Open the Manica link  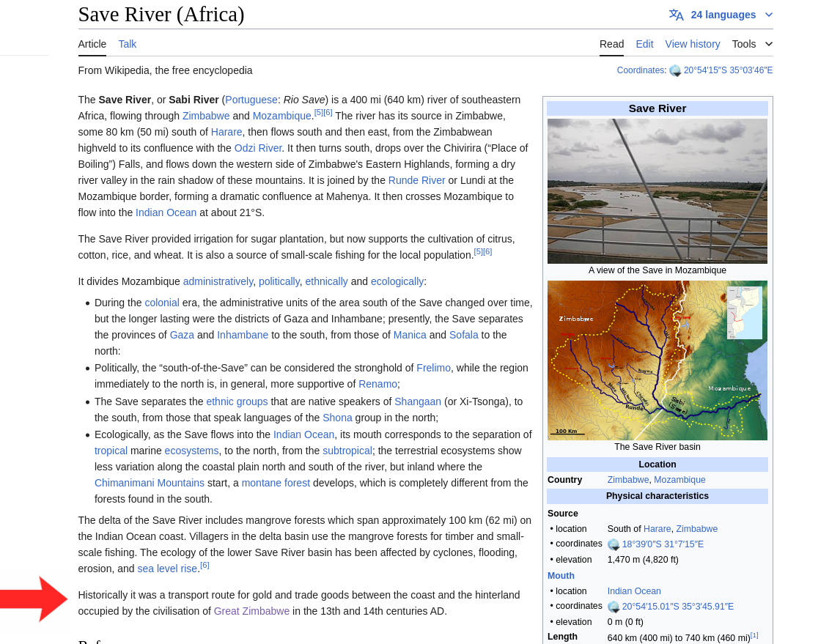pyautogui.click(x=410, y=335)
